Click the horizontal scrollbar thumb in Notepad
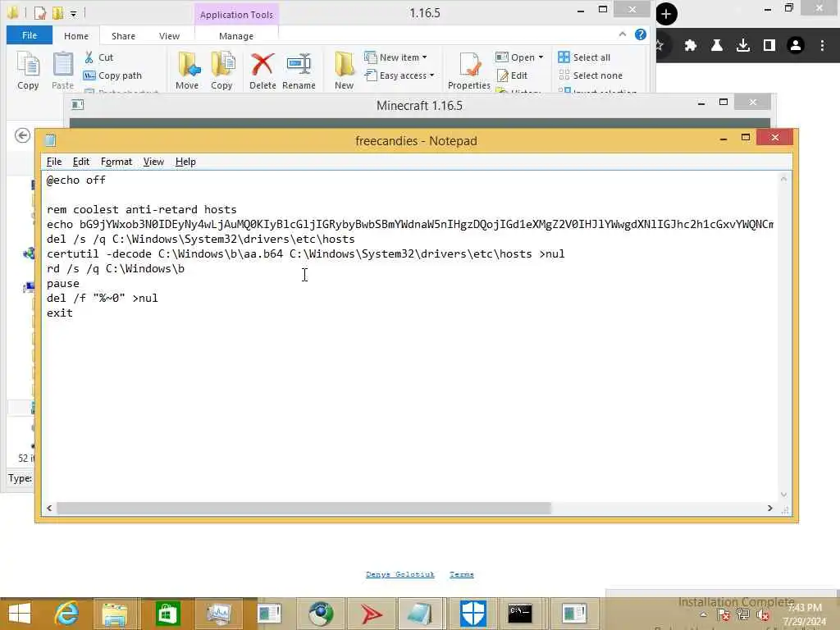 [304, 508]
